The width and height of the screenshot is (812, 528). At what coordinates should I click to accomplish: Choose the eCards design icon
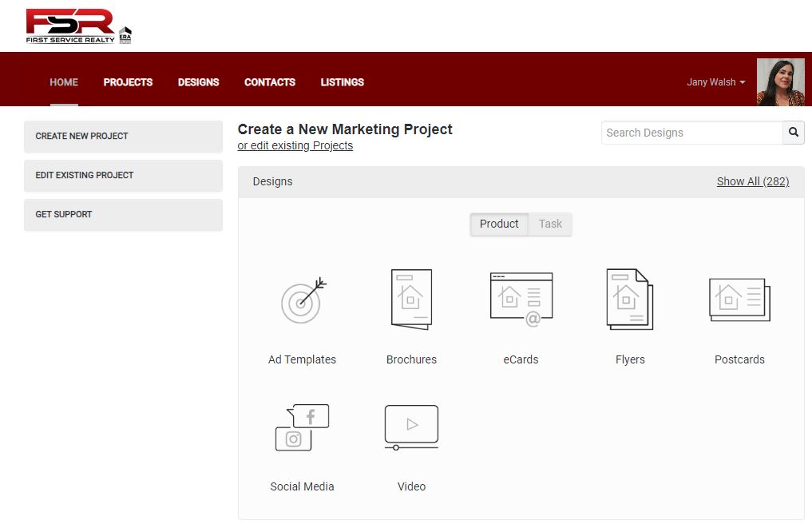coord(521,299)
